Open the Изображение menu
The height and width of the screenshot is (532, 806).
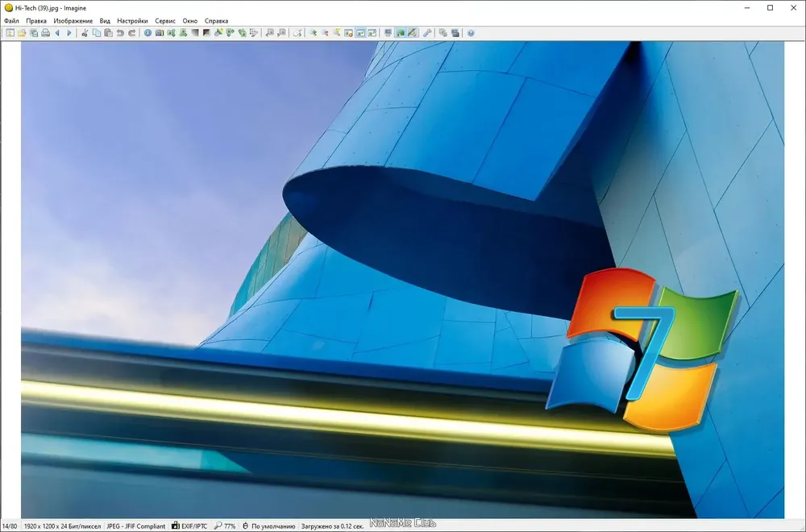tap(73, 21)
